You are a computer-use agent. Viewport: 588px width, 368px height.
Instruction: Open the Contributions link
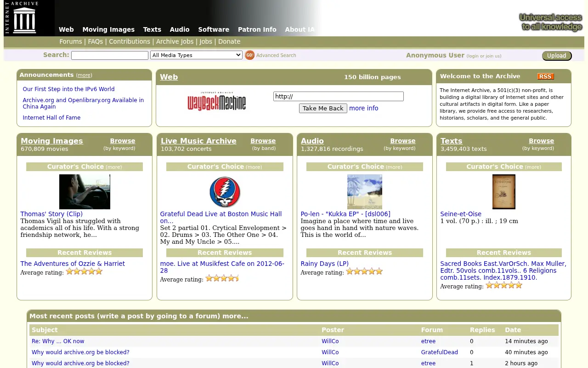tap(130, 41)
